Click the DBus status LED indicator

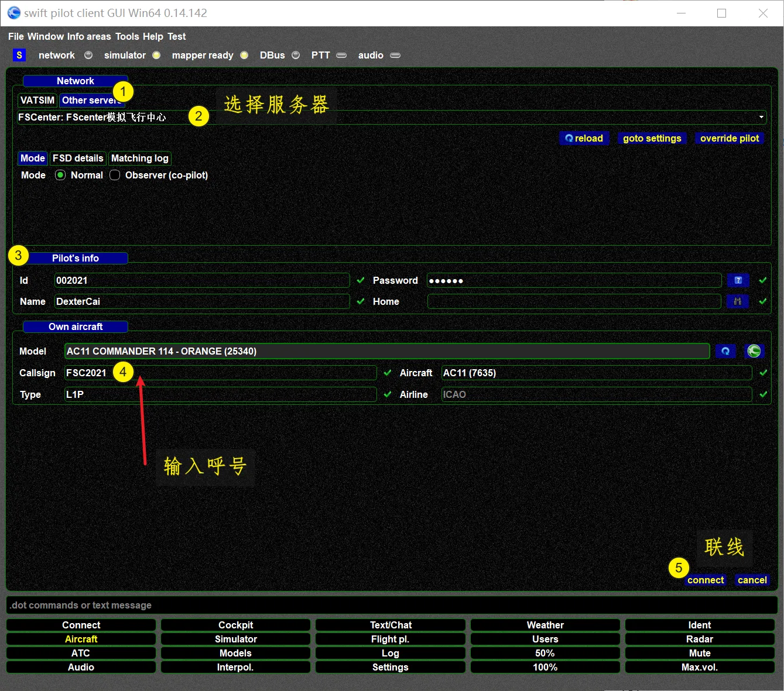296,55
